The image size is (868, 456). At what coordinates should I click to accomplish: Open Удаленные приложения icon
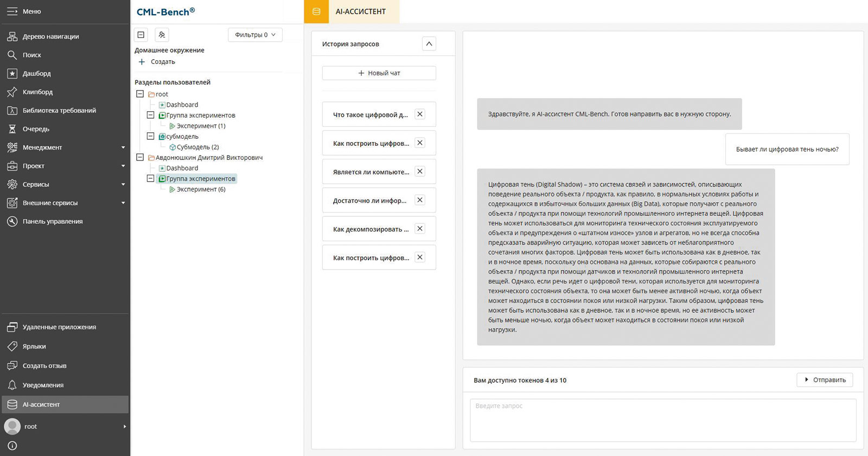click(12, 327)
